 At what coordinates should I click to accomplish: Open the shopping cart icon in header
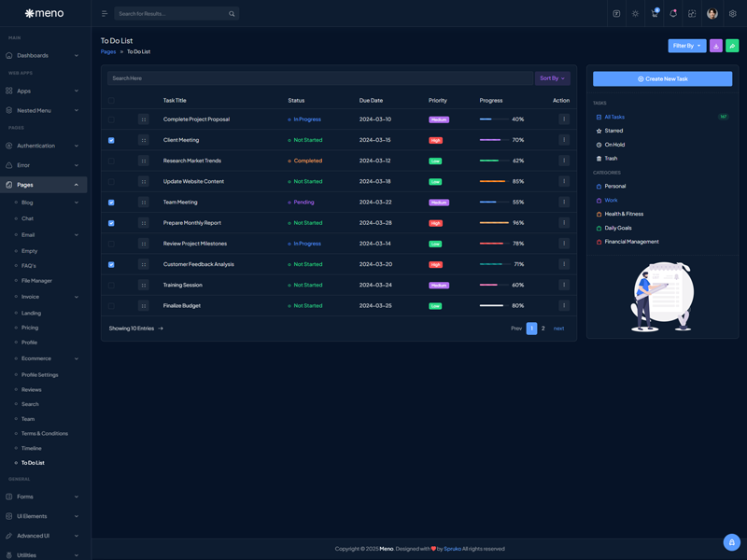(x=655, y=14)
